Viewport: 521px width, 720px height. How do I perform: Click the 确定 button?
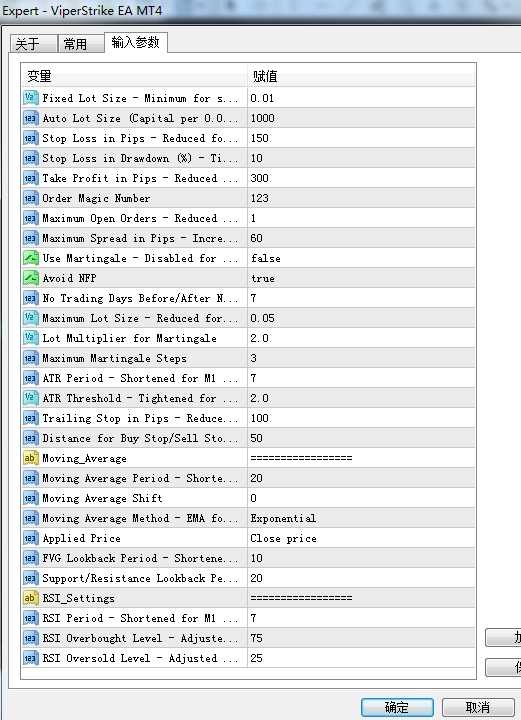point(397,708)
